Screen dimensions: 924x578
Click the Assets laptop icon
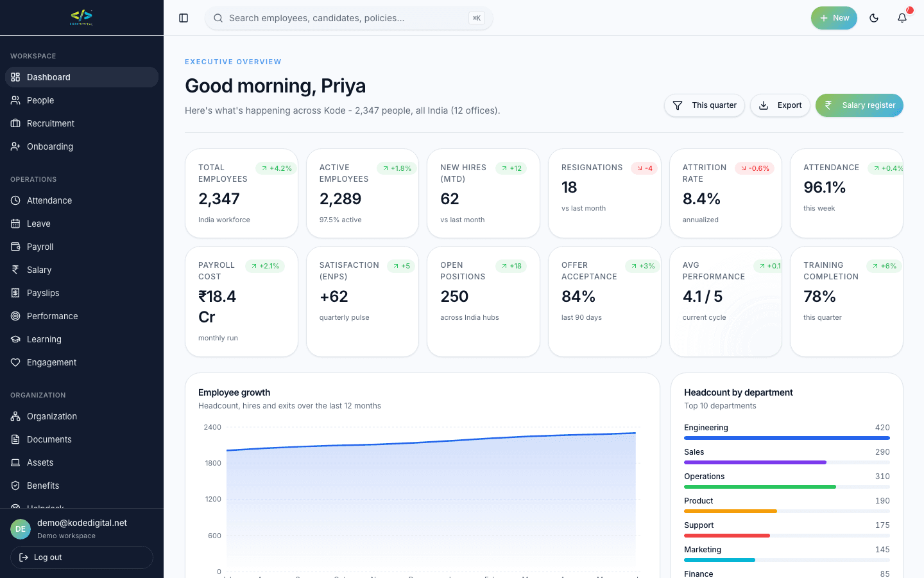coord(15,462)
